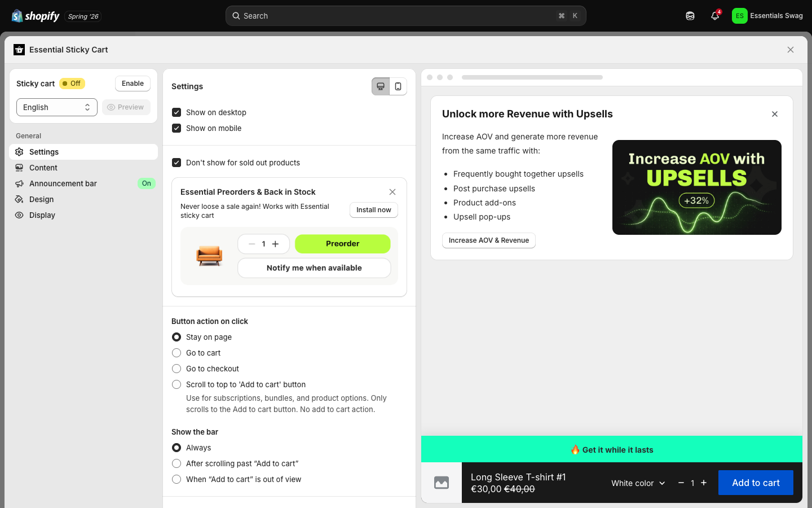Decrease quantity in sticky cart bar
The height and width of the screenshot is (508, 812).
(681, 483)
